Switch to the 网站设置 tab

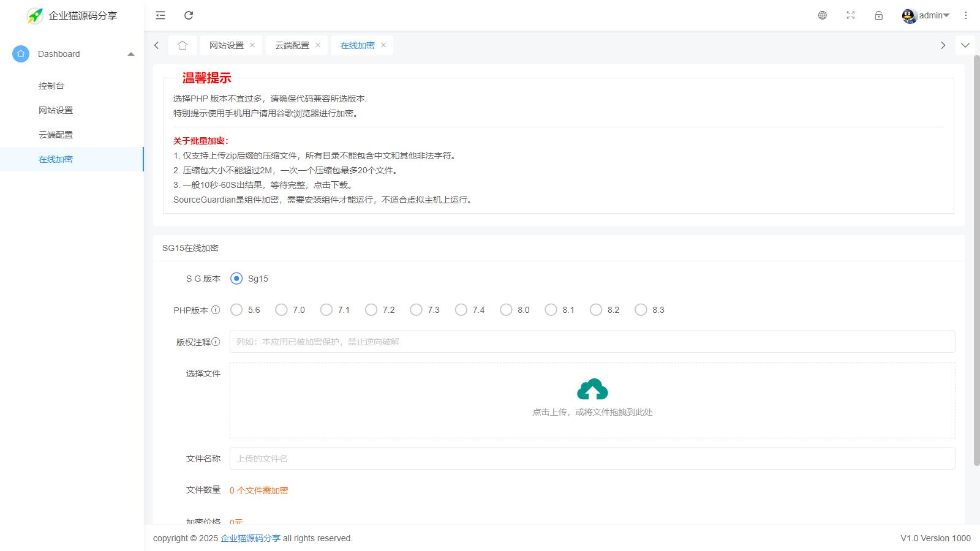(x=226, y=45)
